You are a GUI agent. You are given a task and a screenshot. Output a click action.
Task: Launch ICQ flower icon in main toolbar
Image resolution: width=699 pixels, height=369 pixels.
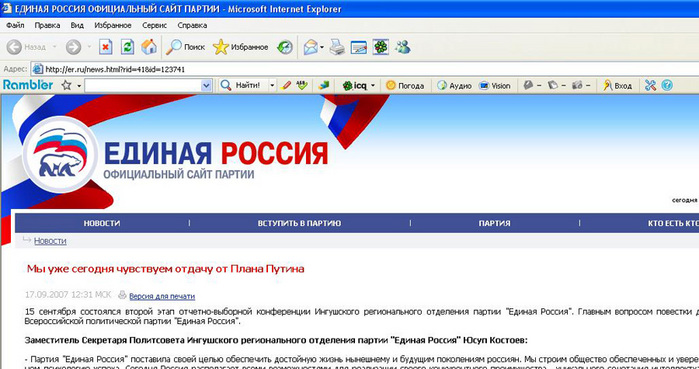(381, 47)
